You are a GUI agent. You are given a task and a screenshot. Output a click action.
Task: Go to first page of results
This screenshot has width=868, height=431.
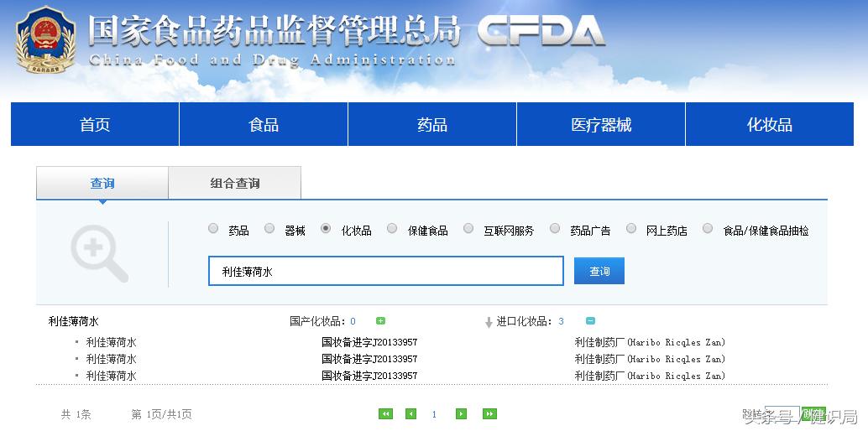[385, 414]
